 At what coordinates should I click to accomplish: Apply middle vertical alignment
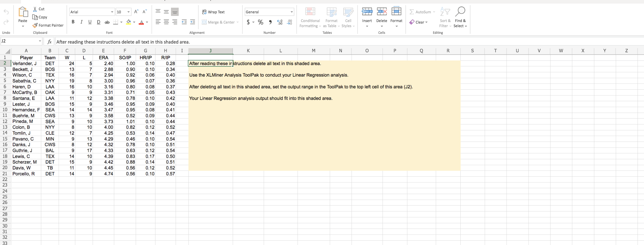166,12
